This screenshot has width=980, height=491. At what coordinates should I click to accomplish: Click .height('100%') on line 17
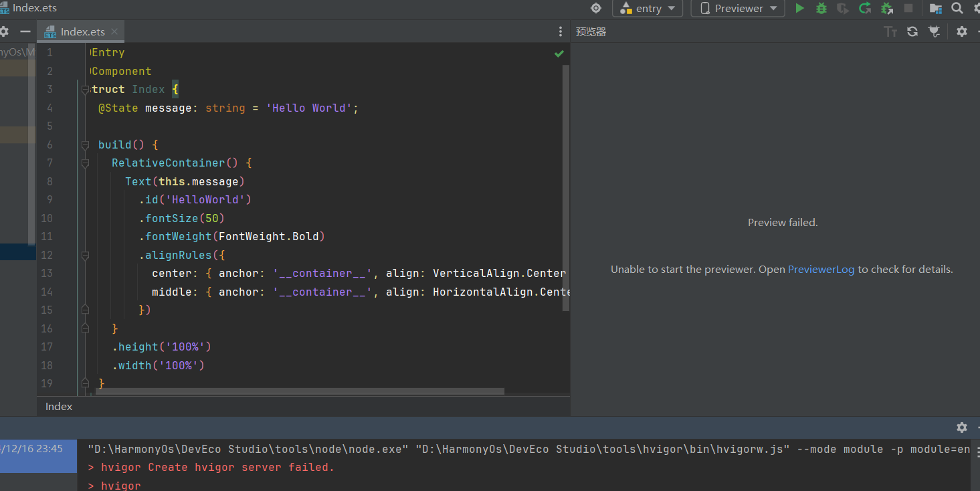point(162,347)
